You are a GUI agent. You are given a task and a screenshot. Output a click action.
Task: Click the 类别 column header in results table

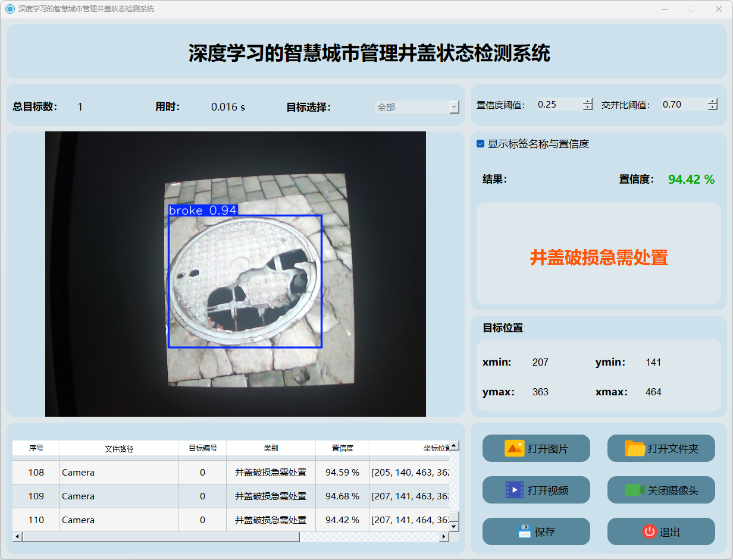[271, 448]
